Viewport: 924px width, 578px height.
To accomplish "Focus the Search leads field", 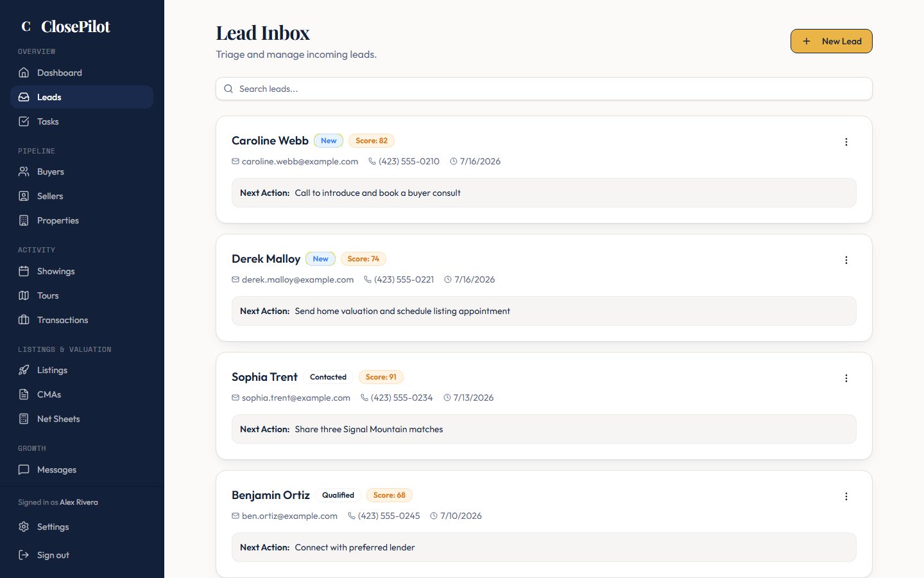I will 544,89.
